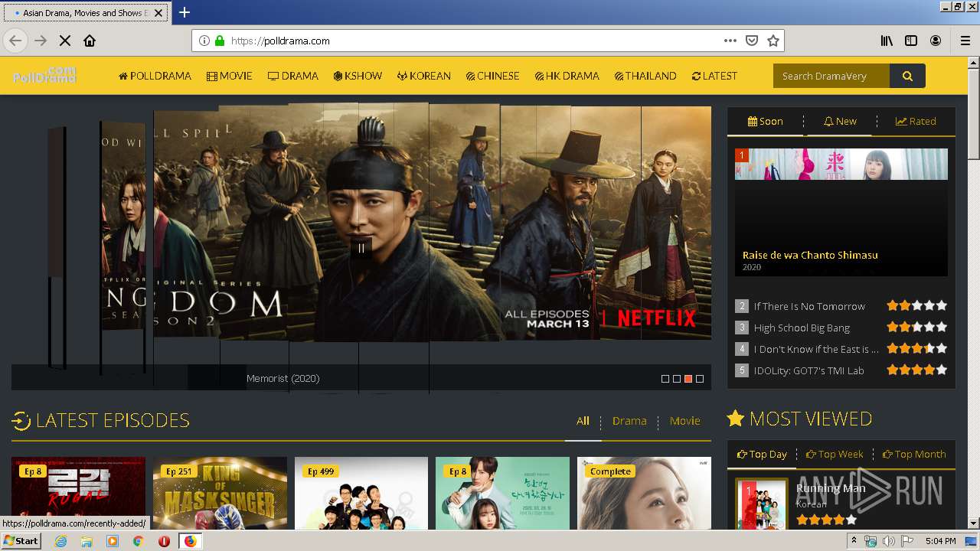Viewport: 980px width, 551px height.
Task: Launch Chrome from the taskbar
Action: click(138, 541)
